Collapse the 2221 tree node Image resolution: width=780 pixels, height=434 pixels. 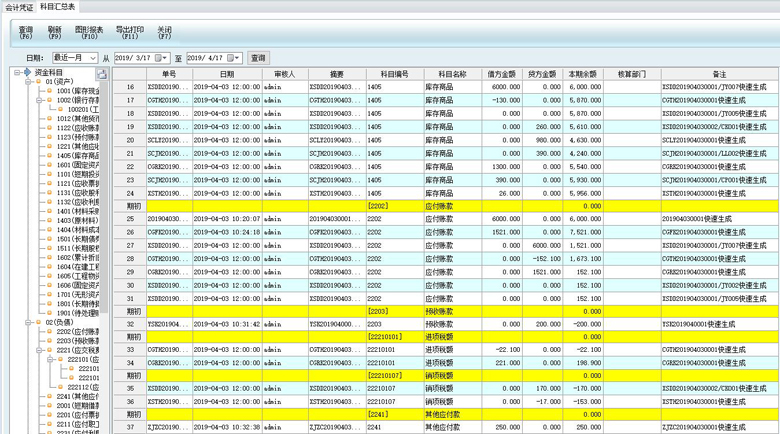pos(38,350)
